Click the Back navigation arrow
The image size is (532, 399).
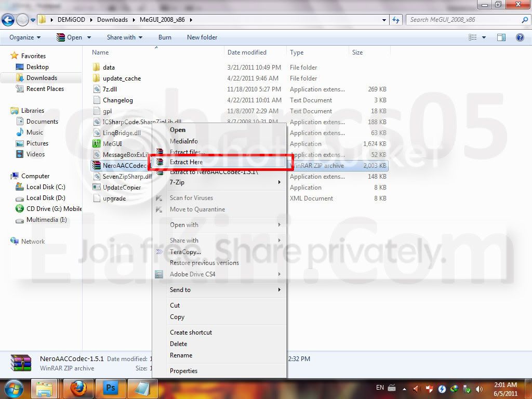8,20
